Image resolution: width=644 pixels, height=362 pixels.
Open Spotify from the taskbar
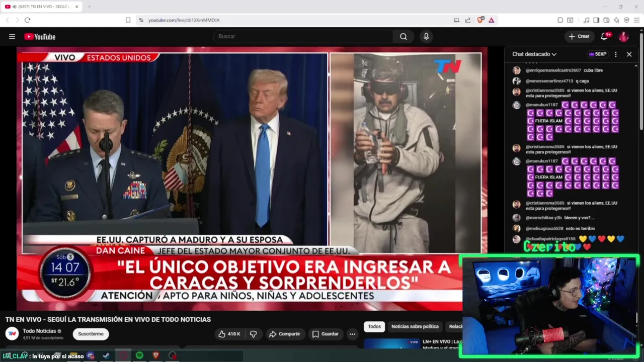(x=139, y=355)
